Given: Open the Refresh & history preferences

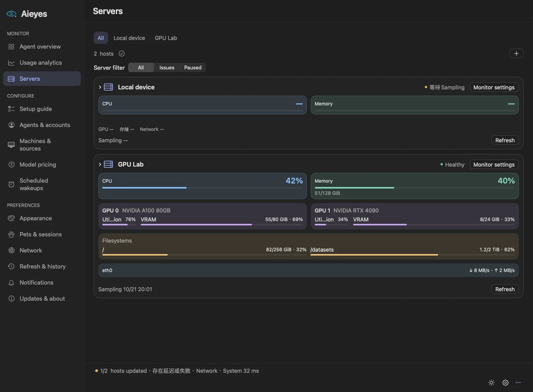Looking at the screenshot, I should click(x=42, y=267).
